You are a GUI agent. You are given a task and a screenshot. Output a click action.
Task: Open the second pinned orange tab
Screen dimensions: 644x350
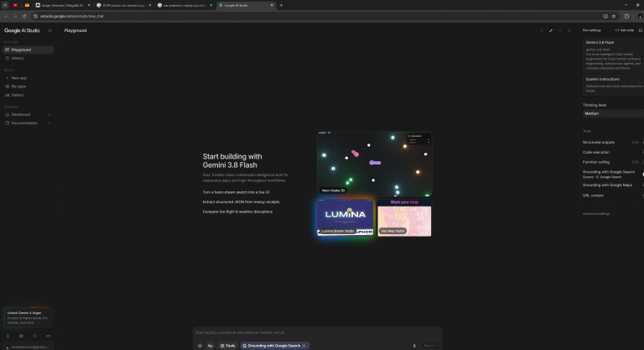[x=27, y=5]
